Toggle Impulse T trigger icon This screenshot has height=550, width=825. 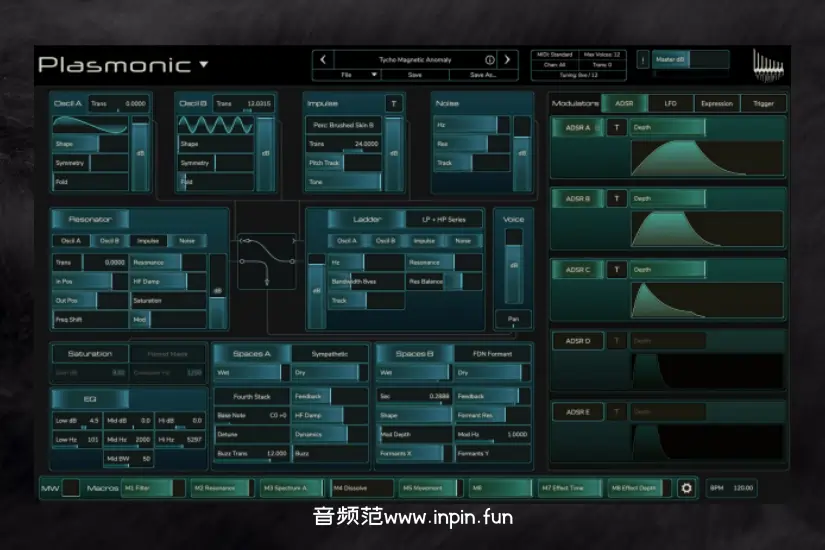394,104
